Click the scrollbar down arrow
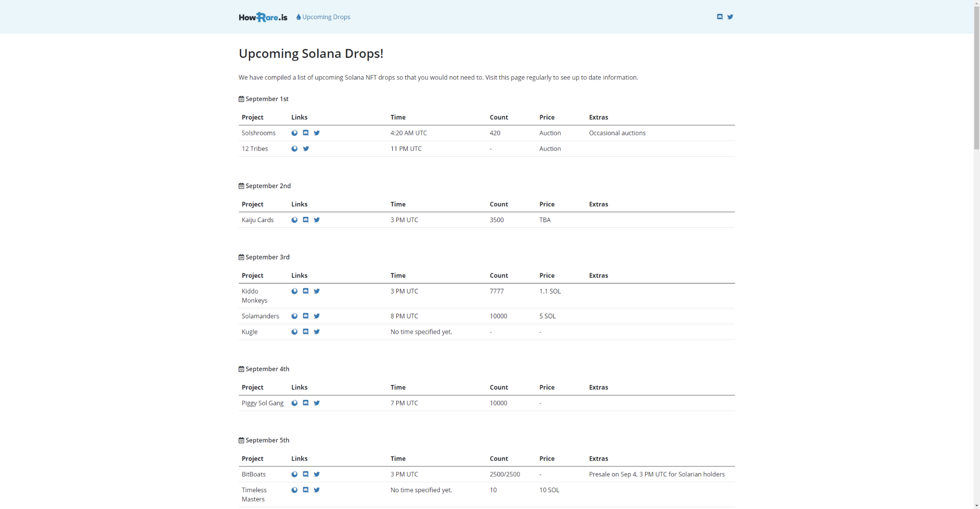Screen dimensions: 980x509 (x=977, y=505)
